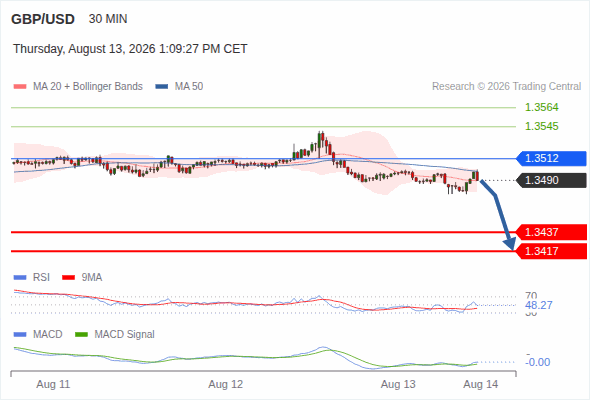Click the 30 MIN timeframe label
Viewport: 590px width, 400px height.
[108, 19]
